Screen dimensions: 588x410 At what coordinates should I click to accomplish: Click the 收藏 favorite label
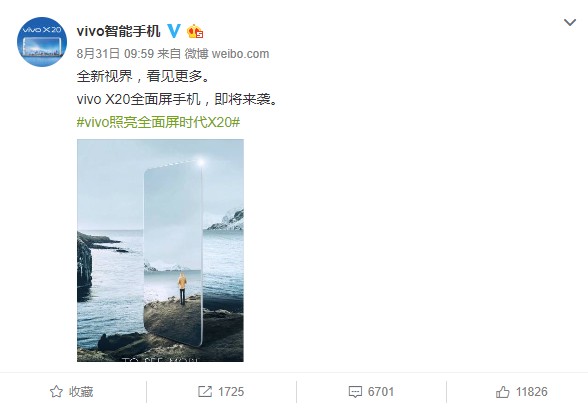(x=81, y=392)
